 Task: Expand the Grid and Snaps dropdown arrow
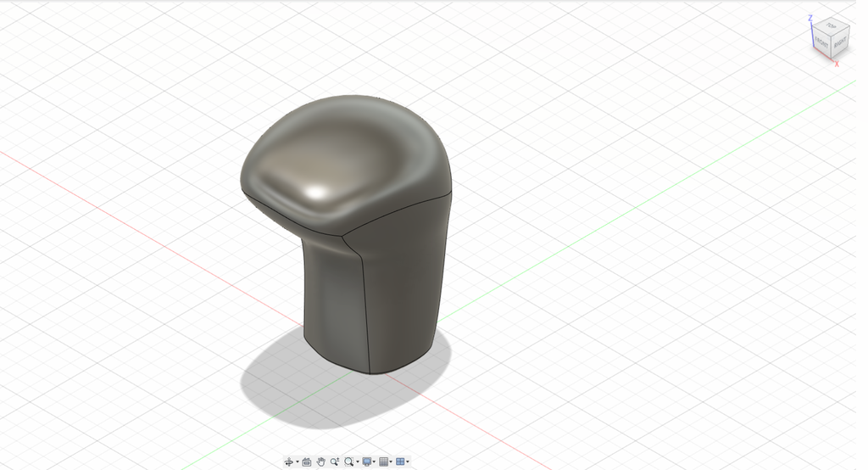(x=391, y=462)
